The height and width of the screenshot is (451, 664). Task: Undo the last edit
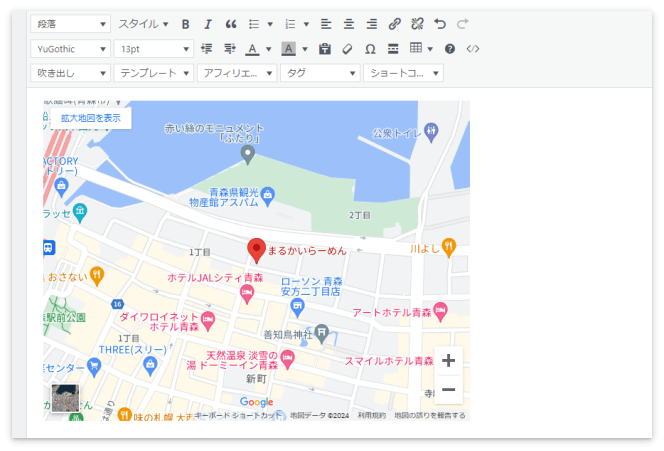coord(440,24)
